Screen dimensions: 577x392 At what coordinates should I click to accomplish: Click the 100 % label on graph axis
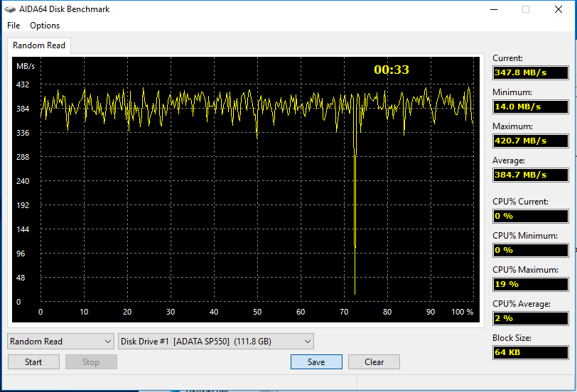(462, 312)
